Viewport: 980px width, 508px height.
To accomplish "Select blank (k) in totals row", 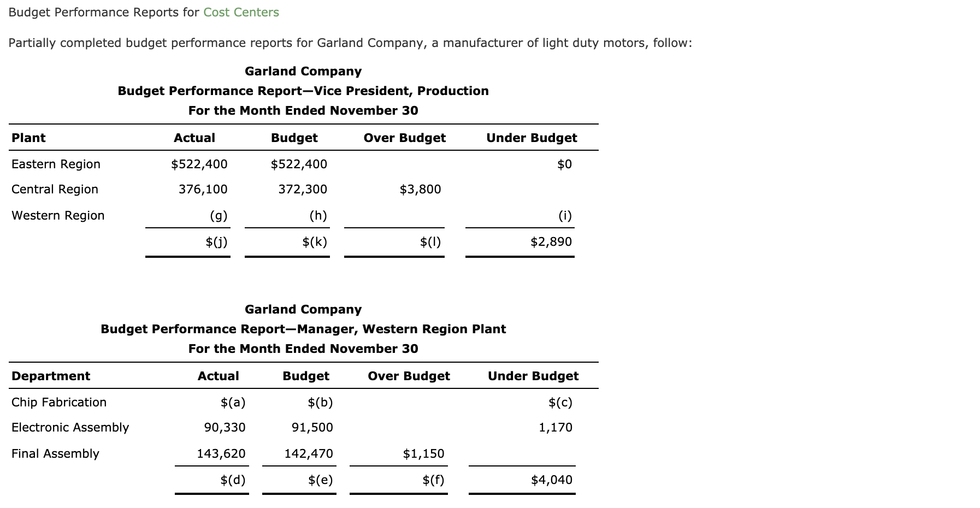I will [315, 241].
